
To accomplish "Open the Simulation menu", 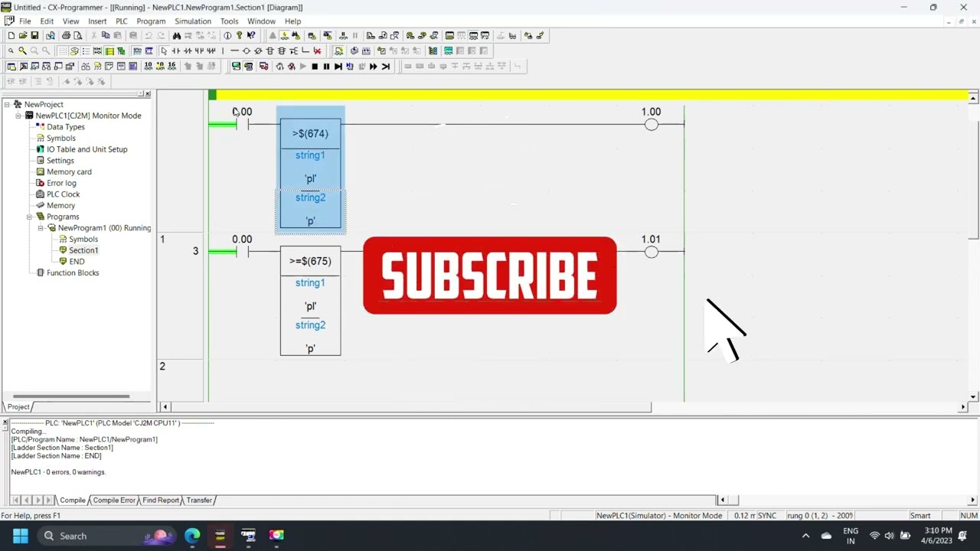I will pos(193,21).
